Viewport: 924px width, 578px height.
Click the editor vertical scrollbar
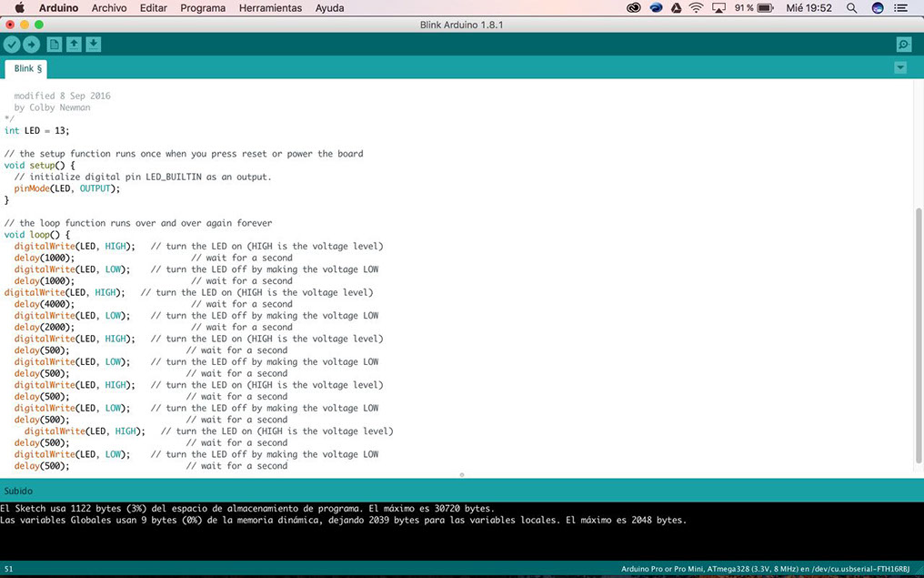click(919, 335)
